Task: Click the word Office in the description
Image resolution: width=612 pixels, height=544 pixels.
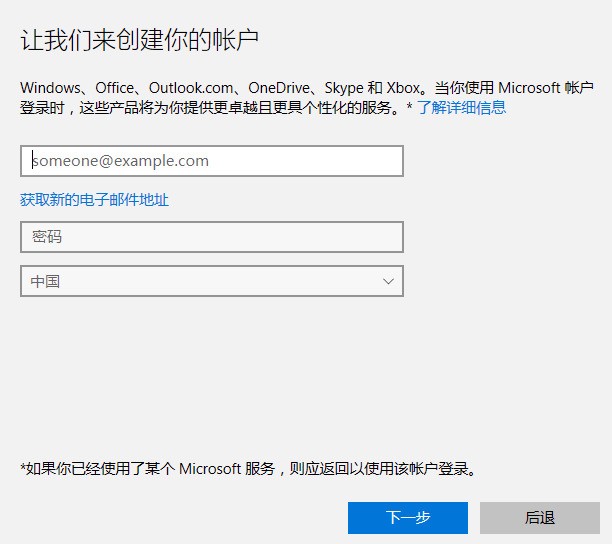Action: [113, 87]
